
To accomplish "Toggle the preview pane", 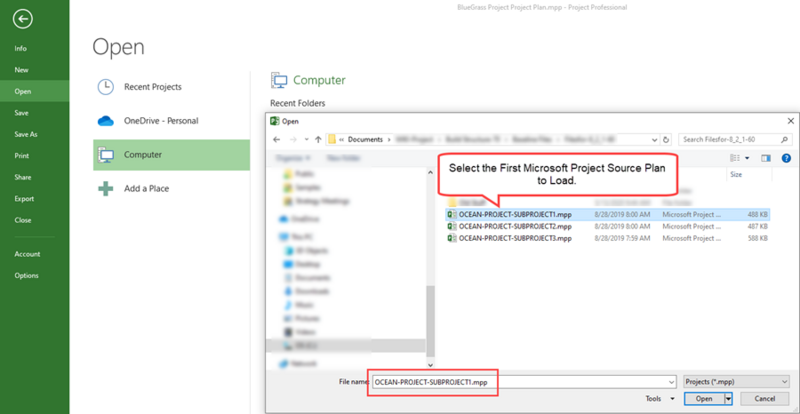I will tap(766, 158).
